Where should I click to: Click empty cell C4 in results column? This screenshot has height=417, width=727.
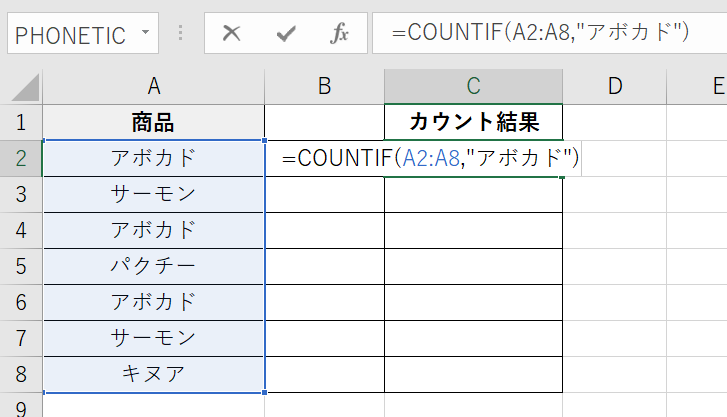[473, 231]
